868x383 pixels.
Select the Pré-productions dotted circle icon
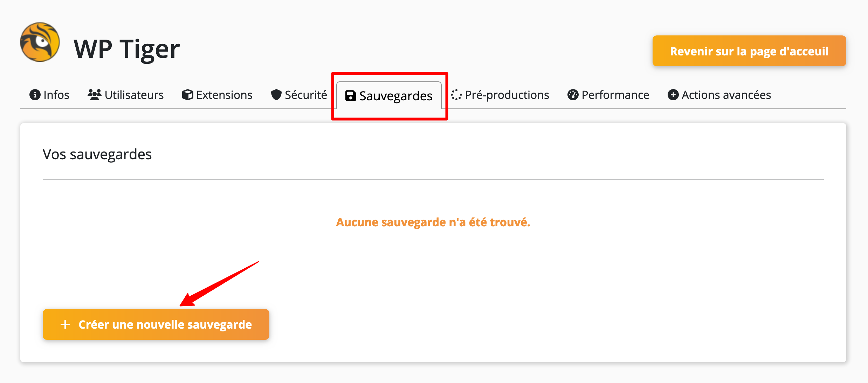point(456,95)
